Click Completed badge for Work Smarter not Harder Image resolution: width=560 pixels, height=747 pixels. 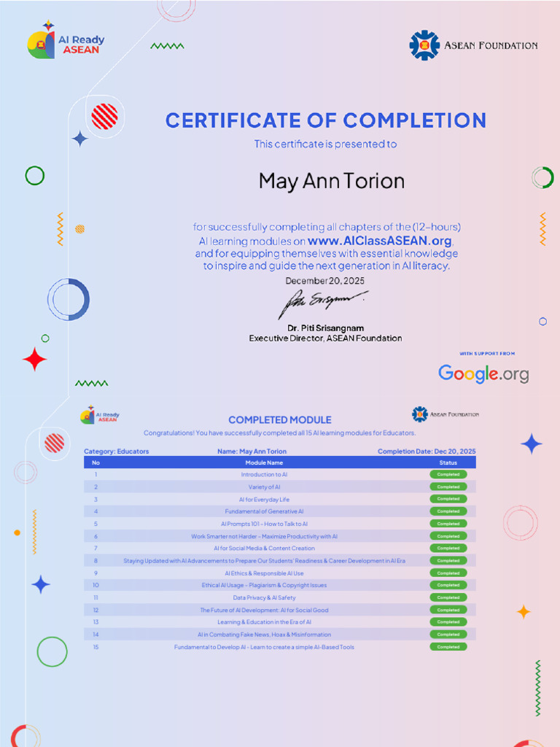(x=448, y=536)
